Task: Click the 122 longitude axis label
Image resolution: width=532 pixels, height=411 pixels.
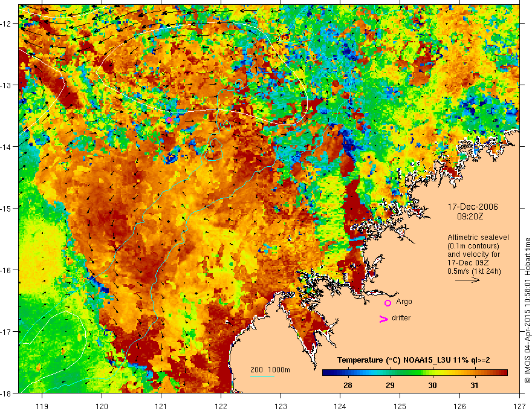Action: (221, 406)
